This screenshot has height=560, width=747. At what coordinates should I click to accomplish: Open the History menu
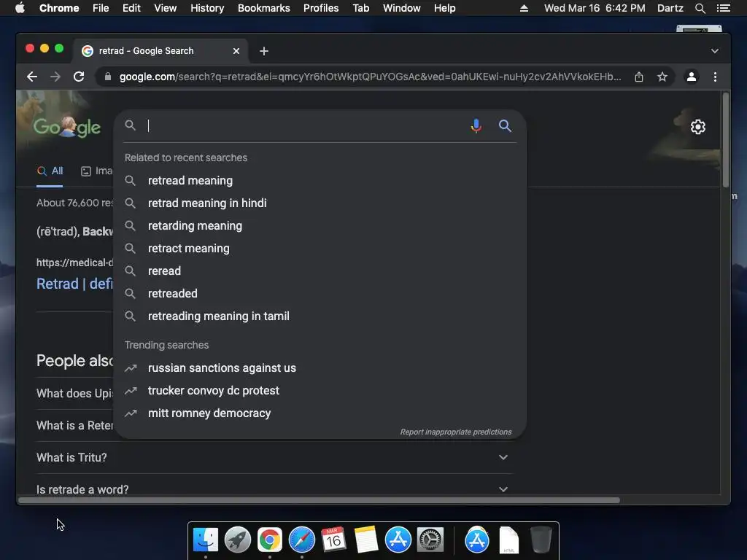tap(207, 8)
